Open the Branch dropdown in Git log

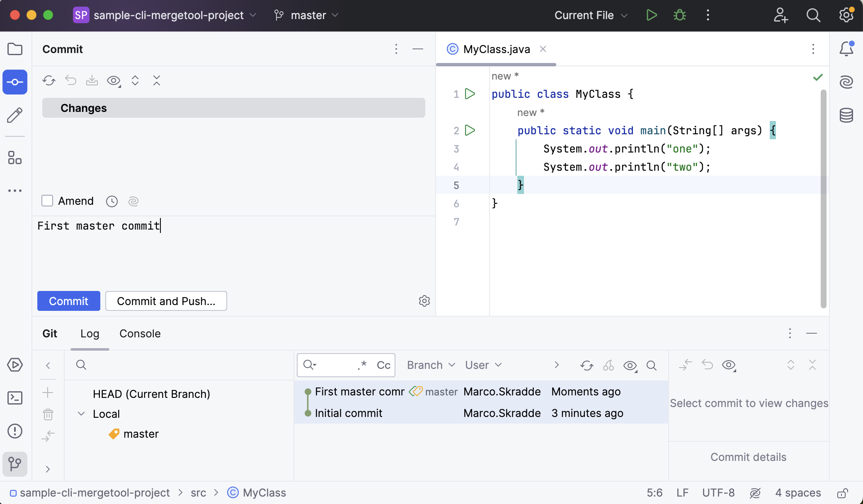point(430,364)
